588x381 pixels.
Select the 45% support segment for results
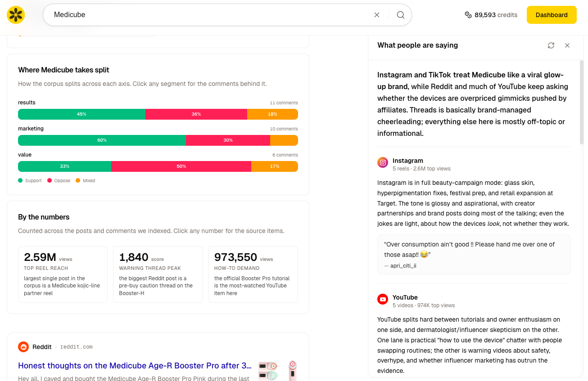[x=82, y=114]
